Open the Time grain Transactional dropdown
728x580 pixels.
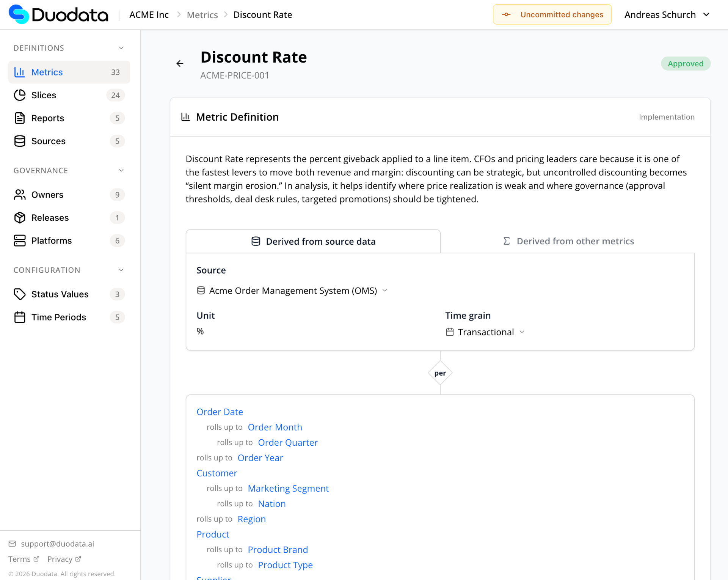(x=485, y=332)
